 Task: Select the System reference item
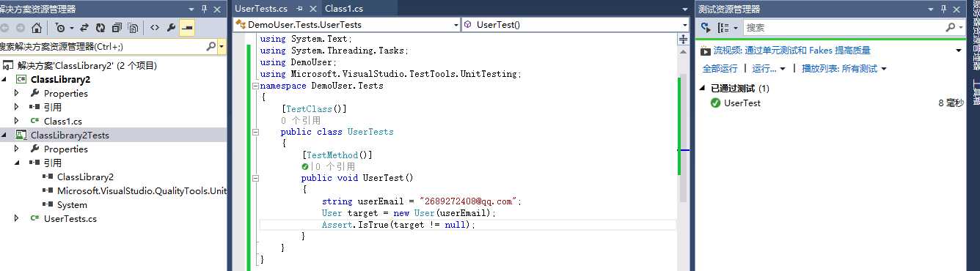click(72, 204)
